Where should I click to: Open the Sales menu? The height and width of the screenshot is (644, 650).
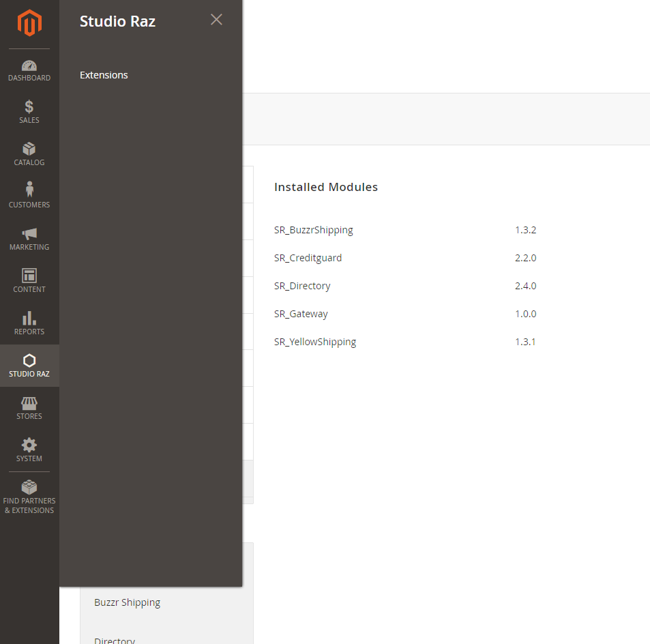29,113
